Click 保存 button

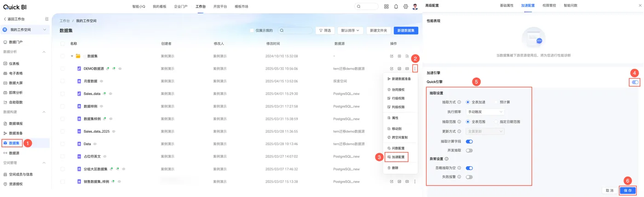click(628, 190)
